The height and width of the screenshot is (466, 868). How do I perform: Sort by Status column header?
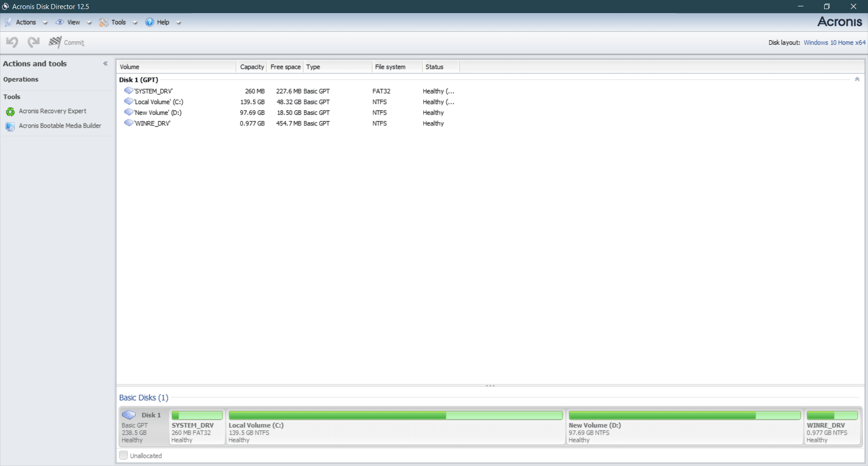[x=441, y=67]
